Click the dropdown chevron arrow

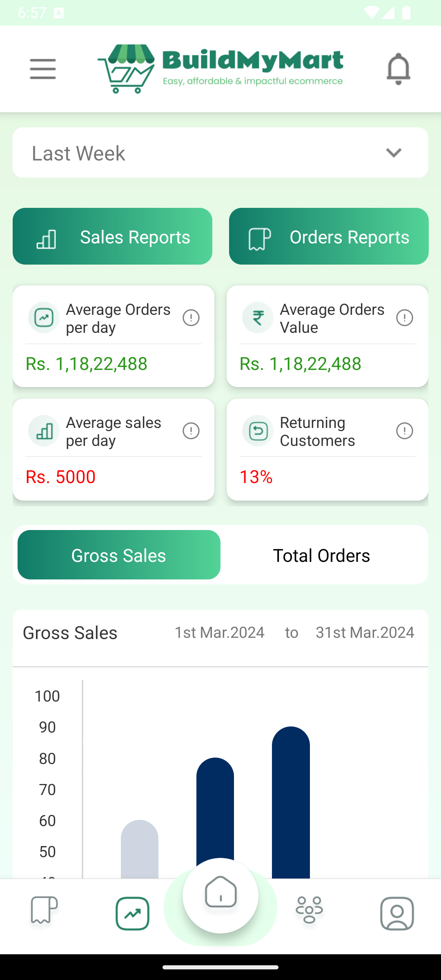point(394,153)
